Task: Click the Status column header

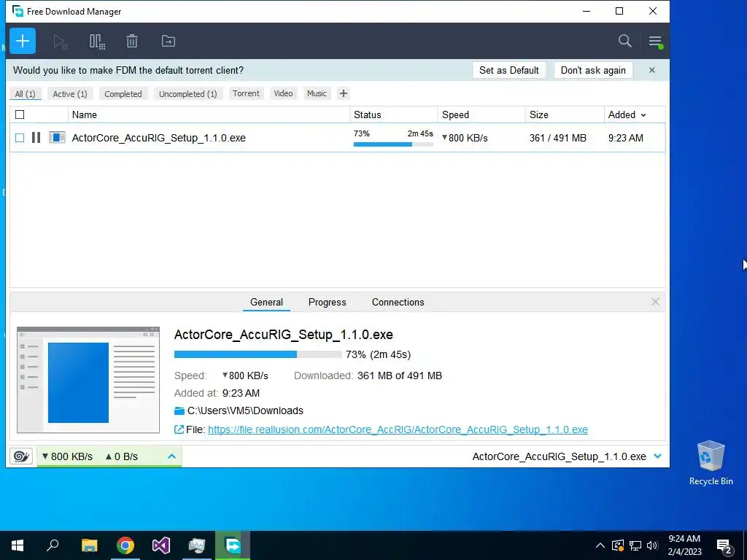Action: click(394, 114)
